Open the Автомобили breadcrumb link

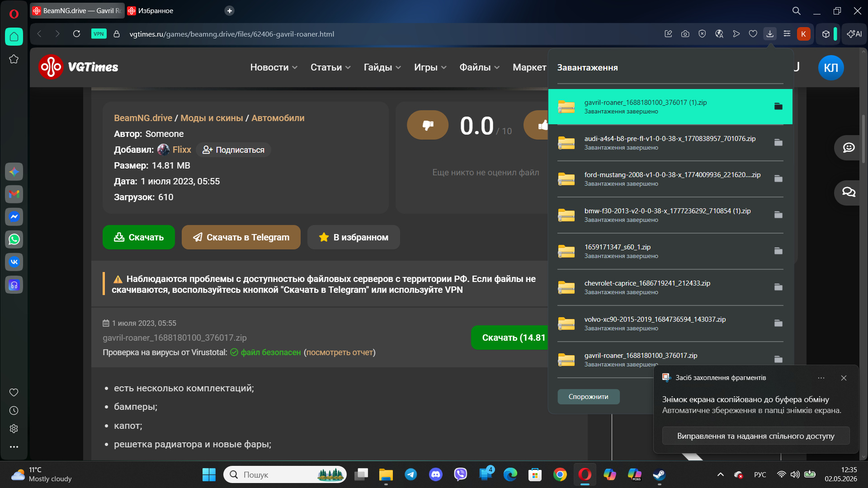coord(278,118)
